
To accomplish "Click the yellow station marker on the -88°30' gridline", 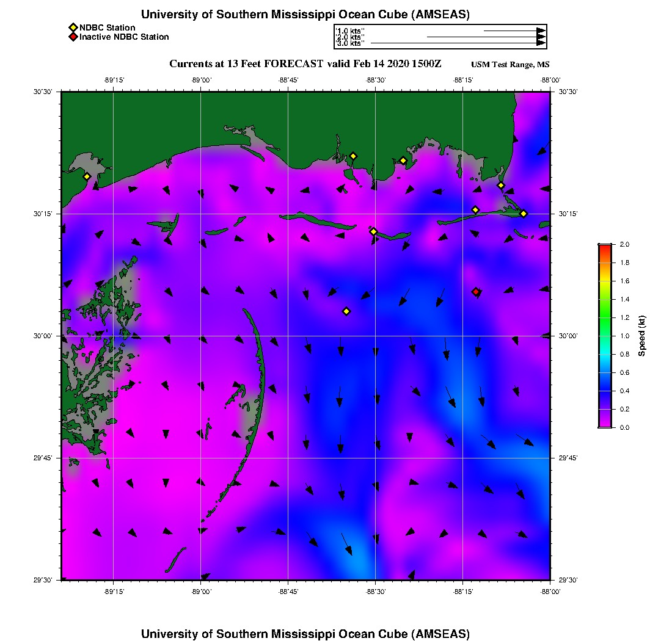I will (374, 231).
